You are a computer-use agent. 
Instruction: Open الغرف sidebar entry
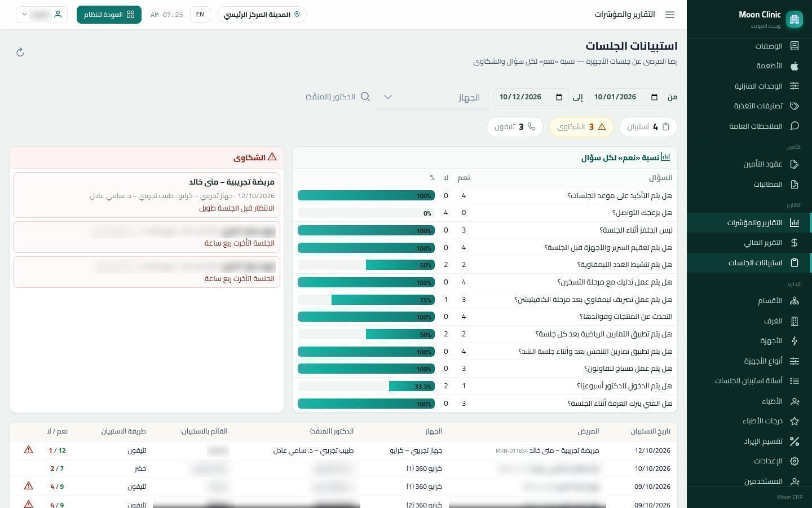(x=749, y=321)
